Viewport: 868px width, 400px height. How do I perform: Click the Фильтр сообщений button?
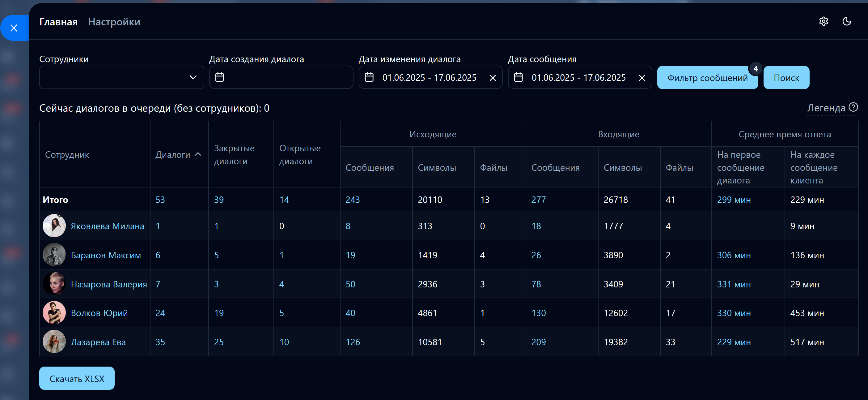[707, 78]
